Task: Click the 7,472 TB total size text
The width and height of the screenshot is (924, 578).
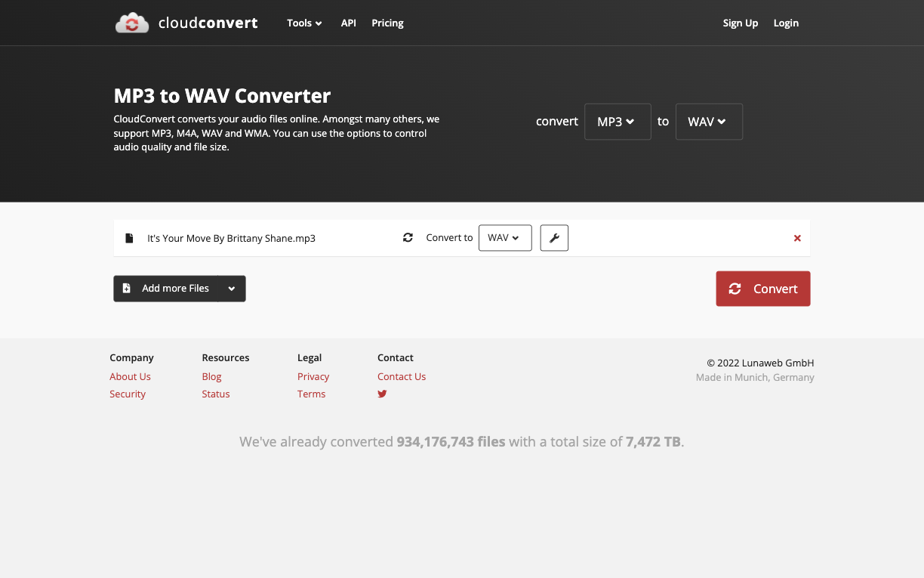Action: [x=653, y=441]
